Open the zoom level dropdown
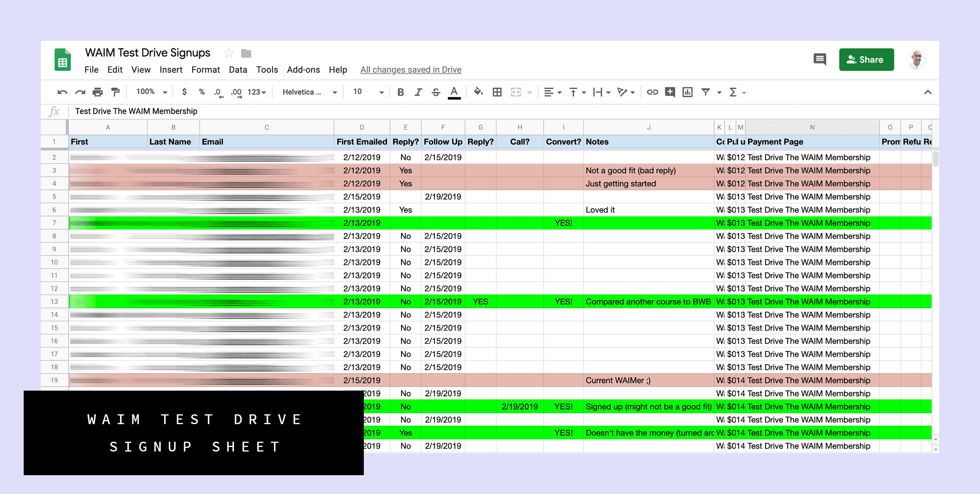The width and height of the screenshot is (980, 494). pos(151,92)
